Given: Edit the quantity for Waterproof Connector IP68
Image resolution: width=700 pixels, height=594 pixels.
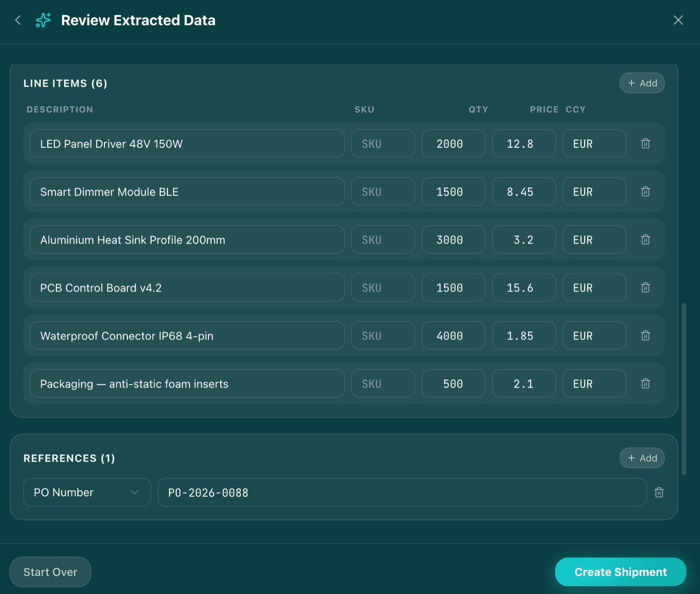Looking at the screenshot, I should pyautogui.click(x=453, y=336).
